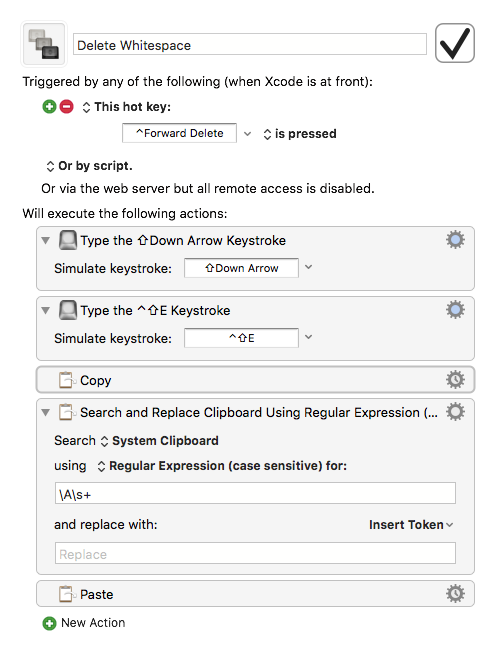This screenshot has width=496, height=651.
Task: Collapse the Type ^⇧E Keystroke action
Action: pos(46,310)
